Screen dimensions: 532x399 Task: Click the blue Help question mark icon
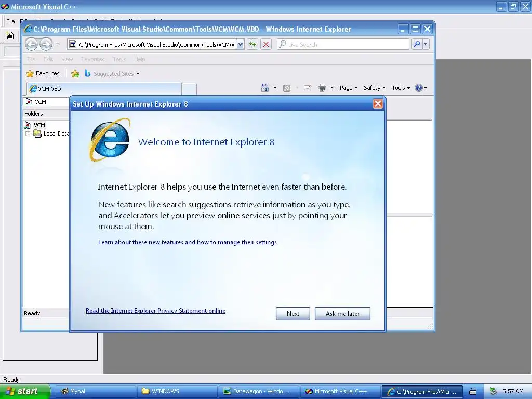[419, 88]
